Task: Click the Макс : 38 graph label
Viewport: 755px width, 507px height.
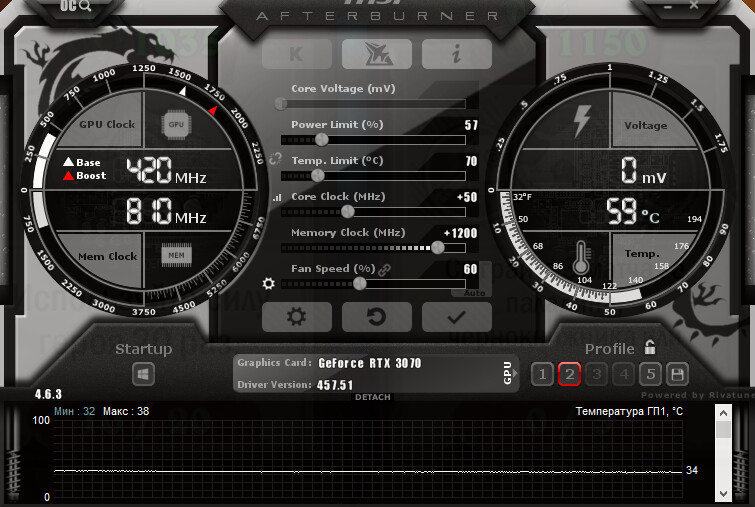Action: click(126, 411)
